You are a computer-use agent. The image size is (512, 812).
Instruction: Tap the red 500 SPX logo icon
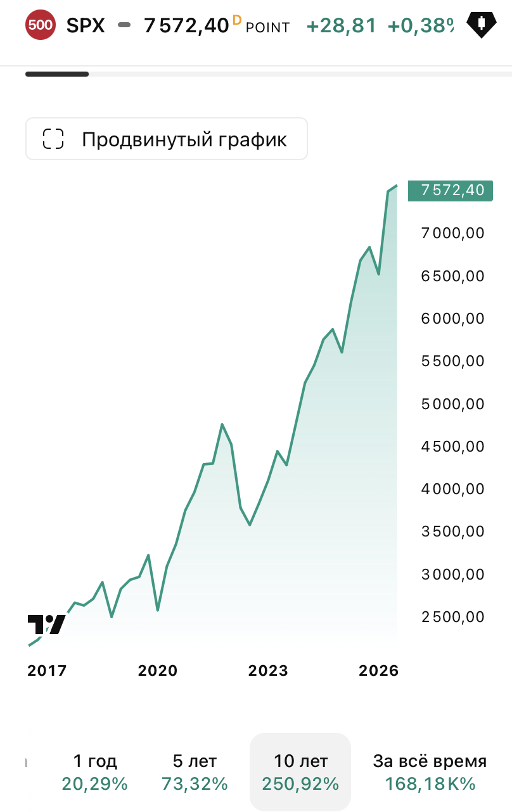point(41,25)
